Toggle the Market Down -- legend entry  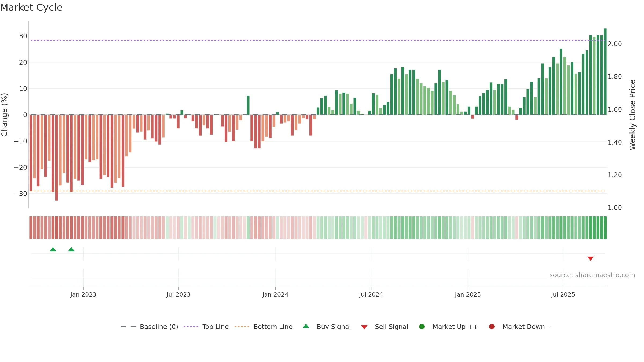click(x=520, y=327)
